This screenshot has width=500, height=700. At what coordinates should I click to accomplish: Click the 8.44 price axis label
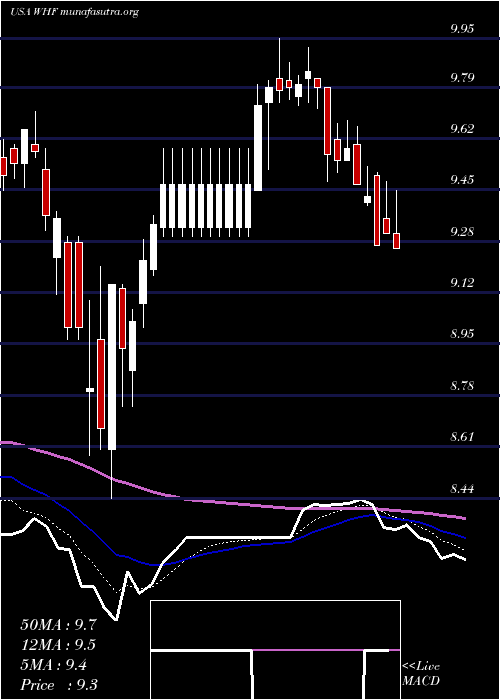coord(462,489)
